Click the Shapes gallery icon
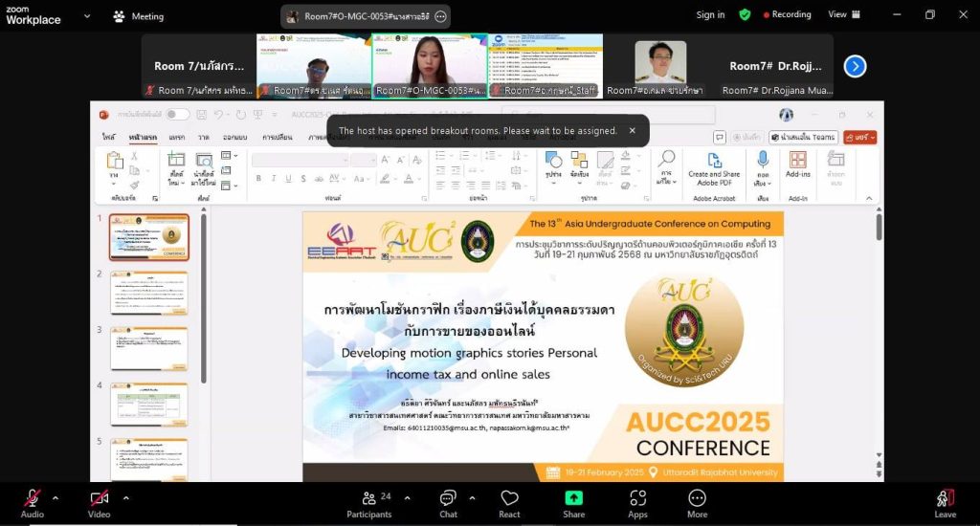Image resolution: width=980 pixels, height=526 pixels. pos(553,160)
